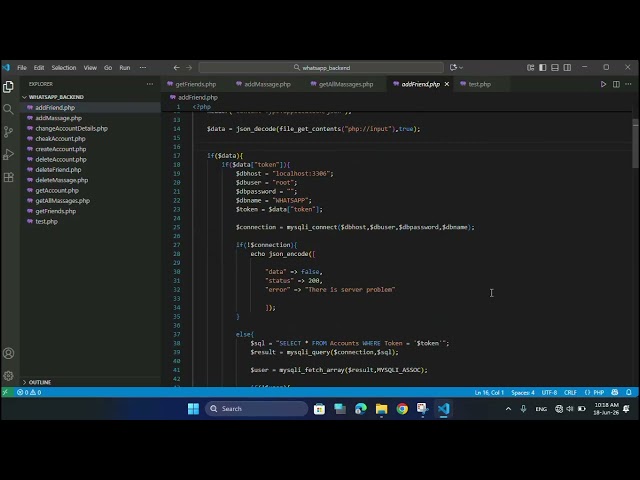Change line endings via CRLF
Screen dimensions: 640x480
(x=570, y=392)
